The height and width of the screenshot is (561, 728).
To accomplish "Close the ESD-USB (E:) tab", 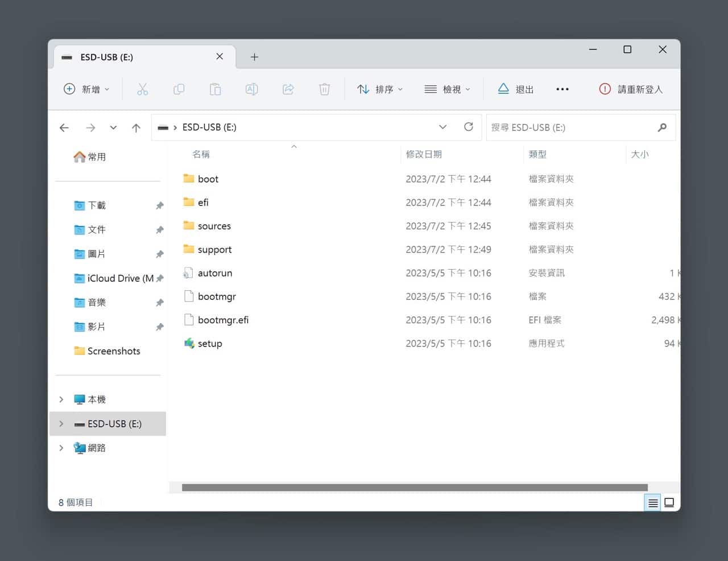I will click(220, 56).
